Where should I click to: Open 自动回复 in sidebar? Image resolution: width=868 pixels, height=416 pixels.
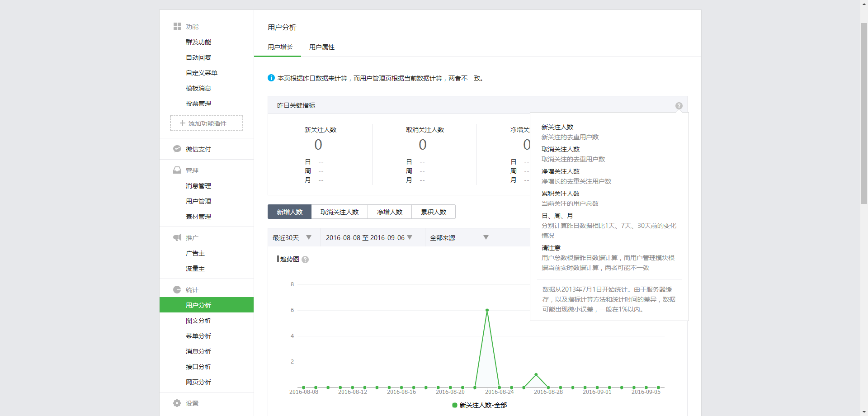[x=198, y=57]
